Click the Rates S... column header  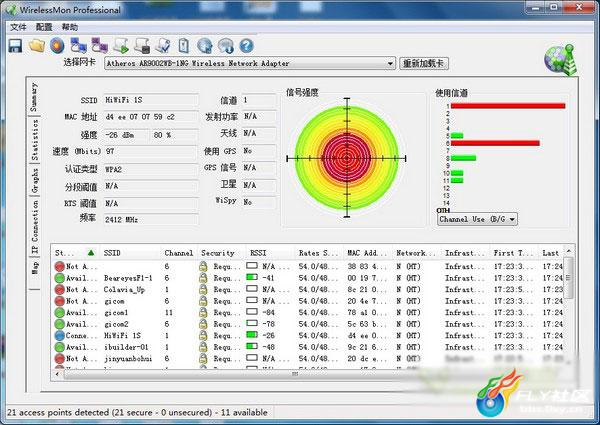point(319,253)
